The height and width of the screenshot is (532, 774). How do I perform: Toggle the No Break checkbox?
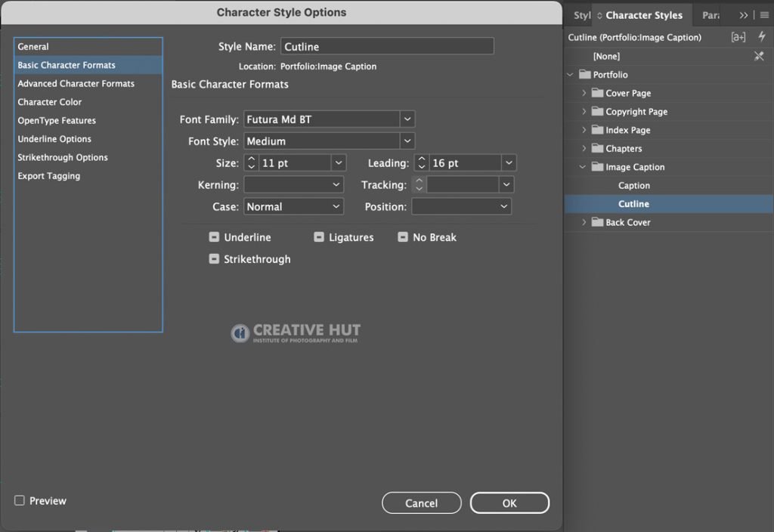pos(403,237)
